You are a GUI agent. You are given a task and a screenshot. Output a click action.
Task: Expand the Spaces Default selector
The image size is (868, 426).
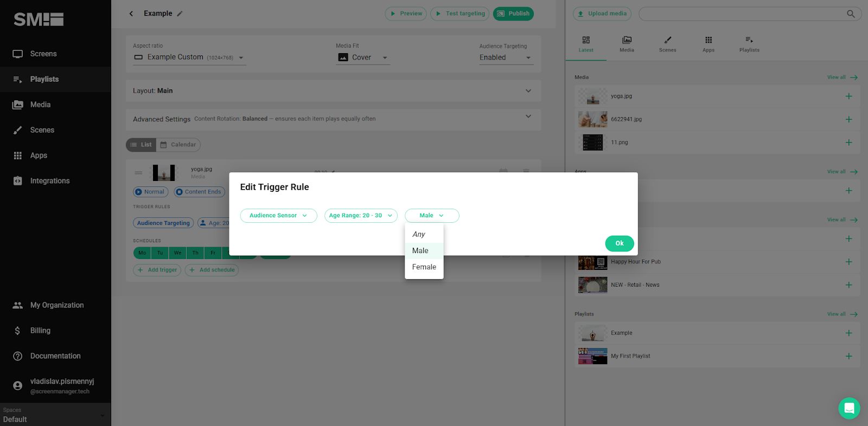(x=55, y=415)
